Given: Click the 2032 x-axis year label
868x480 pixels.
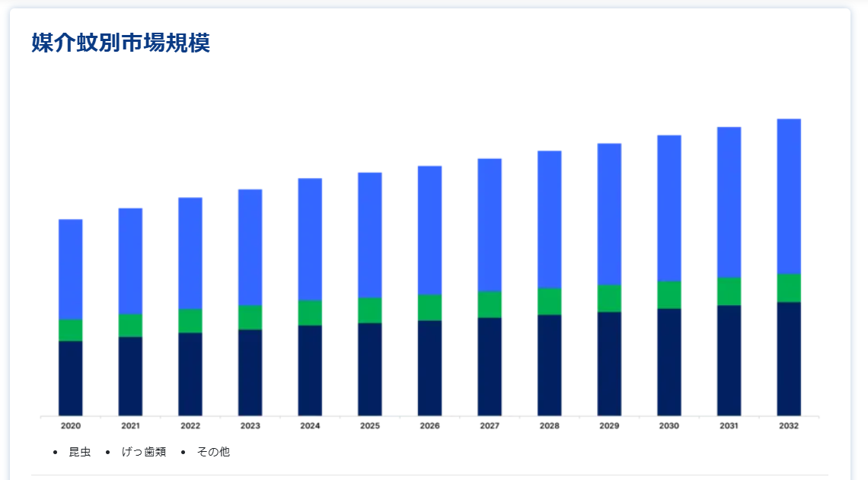Looking at the screenshot, I should pos(789,426).
